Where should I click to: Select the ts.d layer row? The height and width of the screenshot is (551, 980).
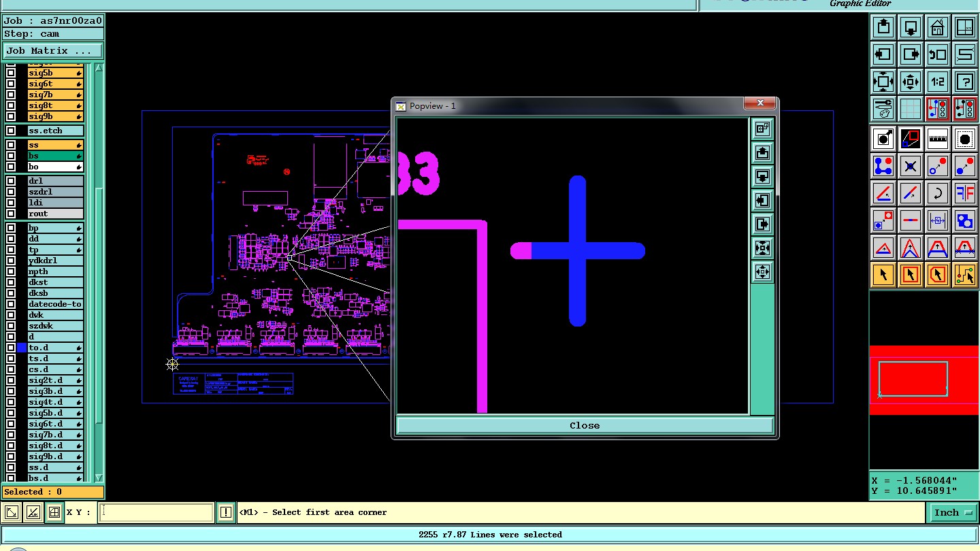(55, 358)
